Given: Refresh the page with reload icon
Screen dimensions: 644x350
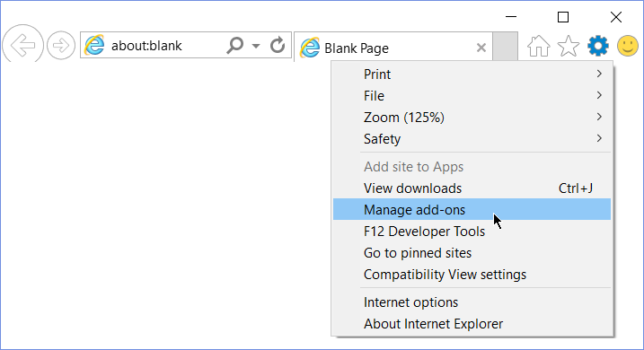Looking at the screenshot, I should (278, 45).
